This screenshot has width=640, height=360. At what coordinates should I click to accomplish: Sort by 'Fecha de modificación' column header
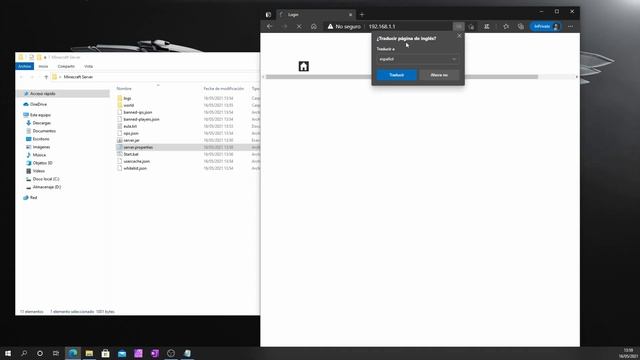223,89
